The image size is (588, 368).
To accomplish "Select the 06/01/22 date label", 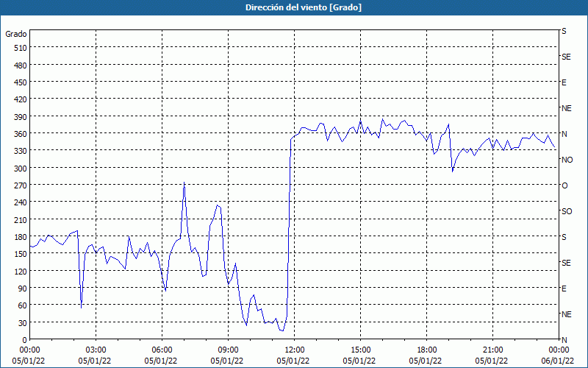I will [x=558, y=361].
